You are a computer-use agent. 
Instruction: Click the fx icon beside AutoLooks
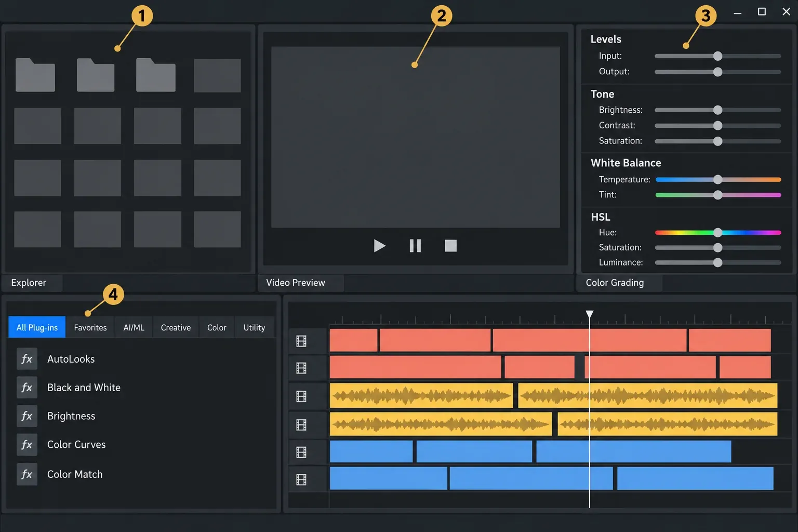click(27, 359)
